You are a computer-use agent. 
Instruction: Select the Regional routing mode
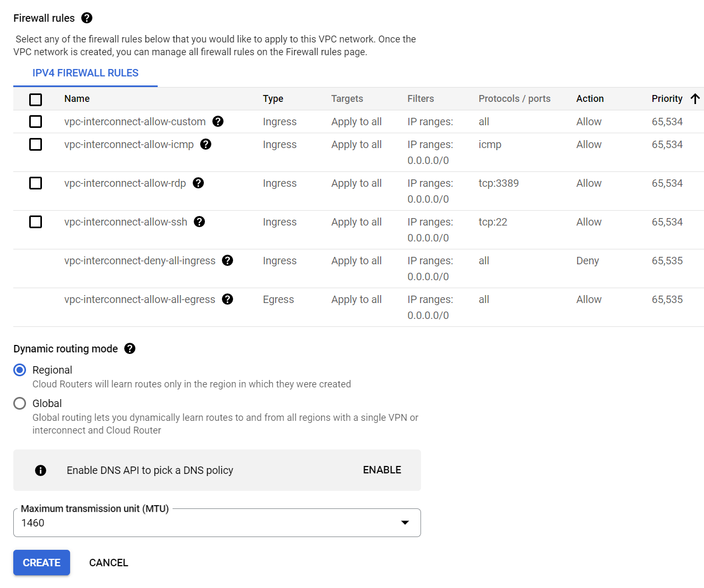pyautogui.click(x=19, y=370)
